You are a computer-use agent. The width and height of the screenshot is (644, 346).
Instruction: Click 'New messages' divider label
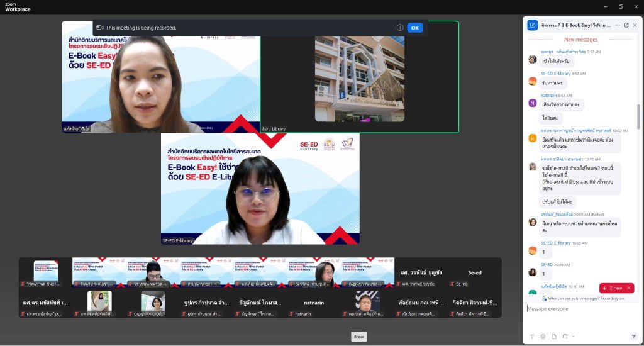pyautogui.click(x=580, y=40)
